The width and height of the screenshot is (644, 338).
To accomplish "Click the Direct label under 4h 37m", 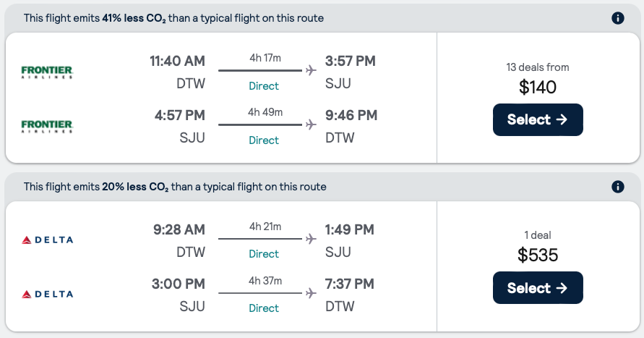I will [x=264, y=308].
